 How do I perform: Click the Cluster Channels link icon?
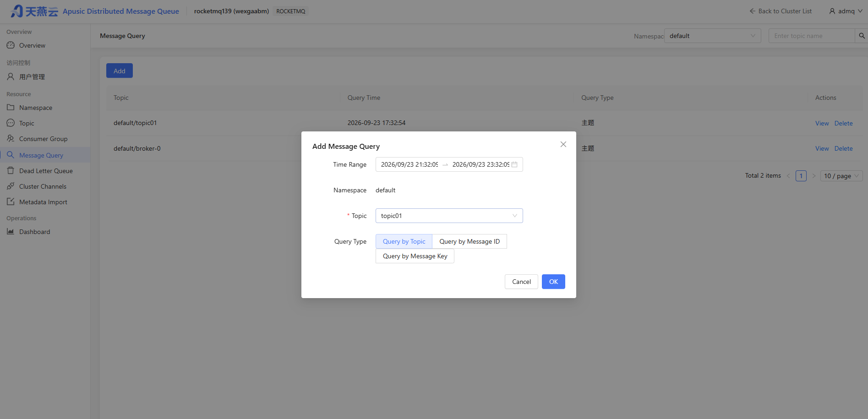pyautogui.click(x=11, y=186)
